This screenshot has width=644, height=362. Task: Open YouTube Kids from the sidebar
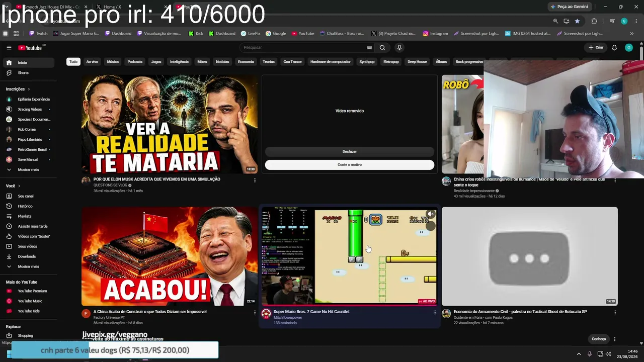click(28, 311)
